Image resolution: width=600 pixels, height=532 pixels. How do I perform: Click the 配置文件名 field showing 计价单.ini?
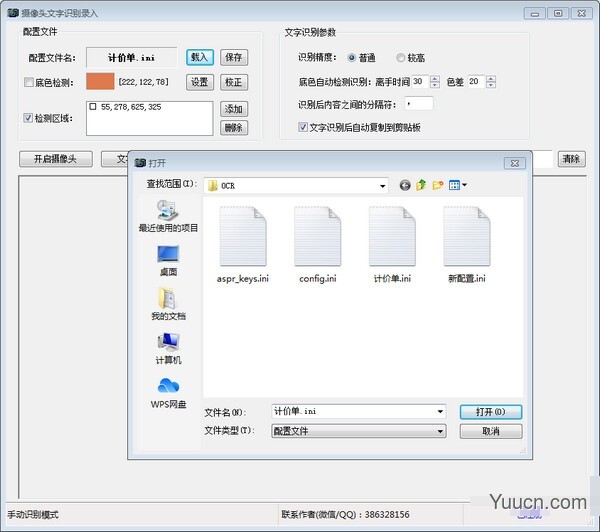(x=132, y=58)
